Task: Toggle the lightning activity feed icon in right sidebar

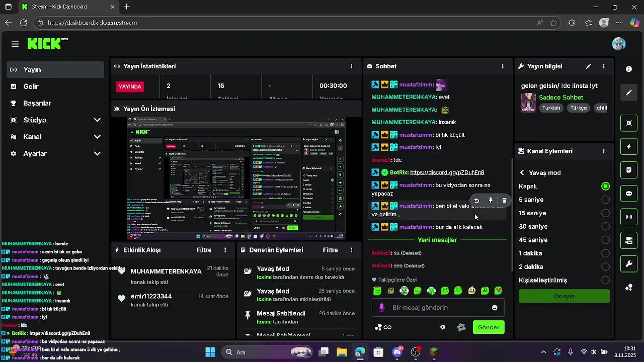Action: pyautogui.click(x=629, y=146)
